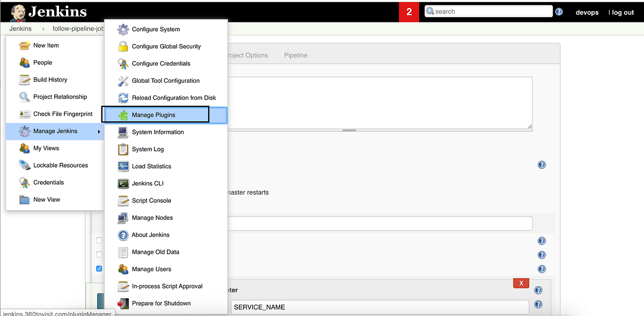
Task: Select the Configure System gears icon
Action: [x=123, y=29]
